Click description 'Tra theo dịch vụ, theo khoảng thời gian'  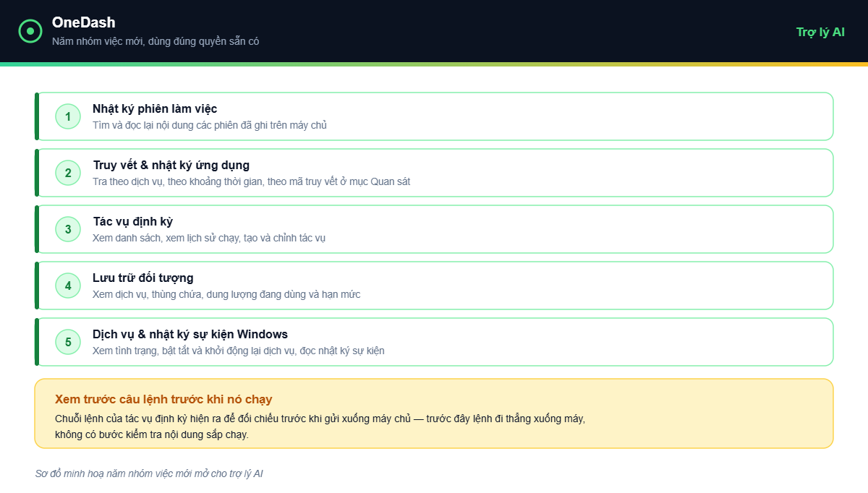(x=251, y=181)
